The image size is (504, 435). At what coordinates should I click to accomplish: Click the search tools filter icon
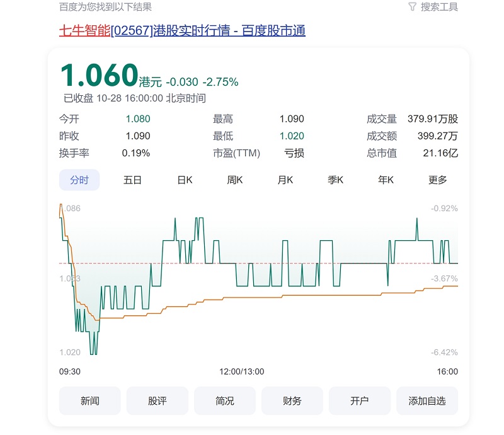(x=412, y=7)
